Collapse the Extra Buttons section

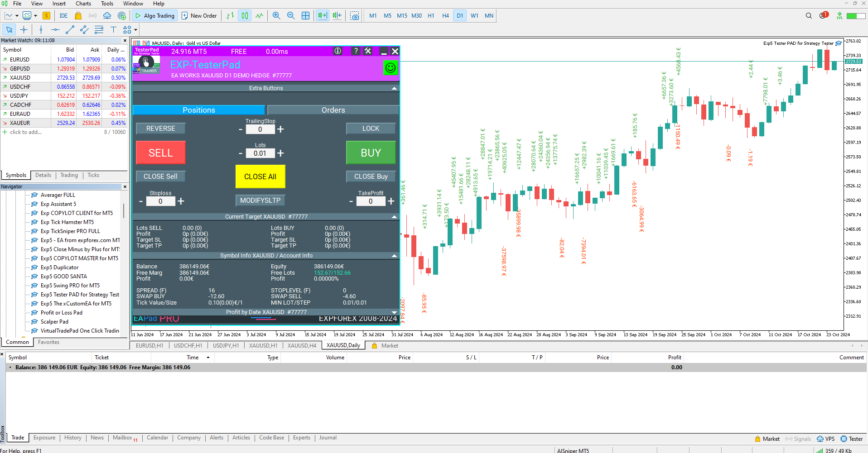tap(394, 88)
